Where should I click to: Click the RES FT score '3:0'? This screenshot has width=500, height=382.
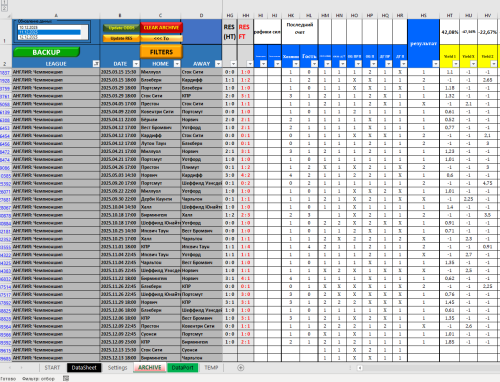tap(245, 294)
